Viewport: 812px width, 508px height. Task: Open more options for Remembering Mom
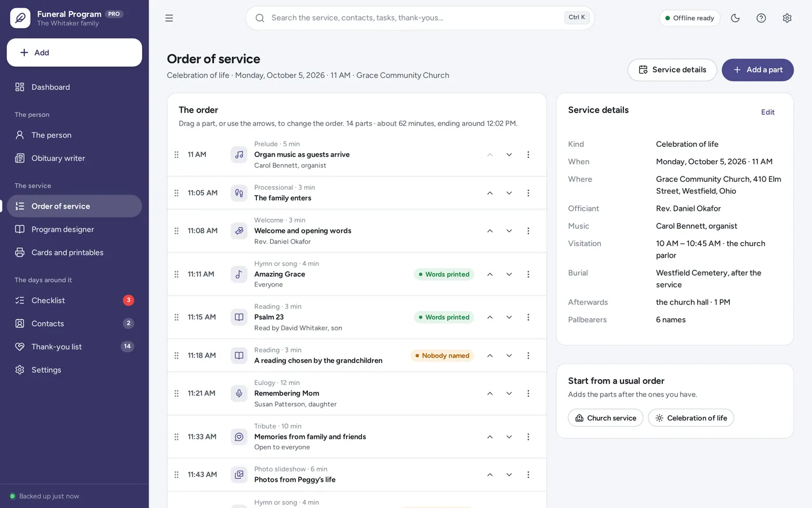pyautogui.click(x=528, y=394)
